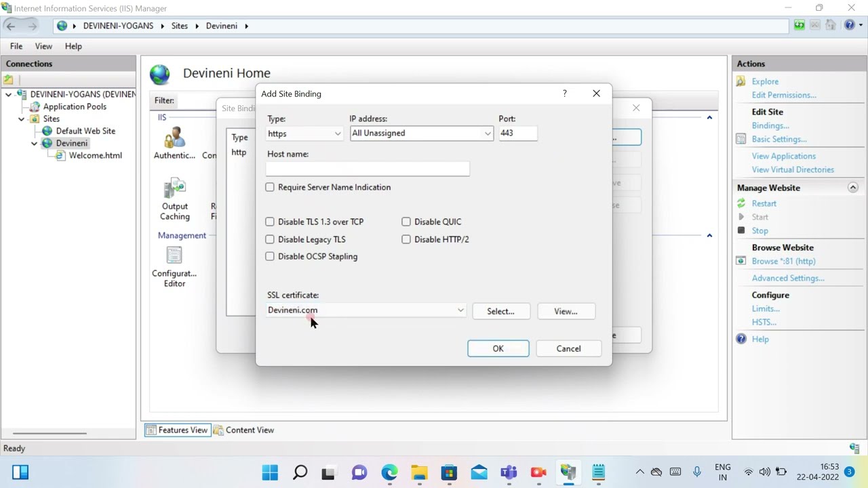
Task: Click the Stop website icon
Action: (x=741, y=230)
